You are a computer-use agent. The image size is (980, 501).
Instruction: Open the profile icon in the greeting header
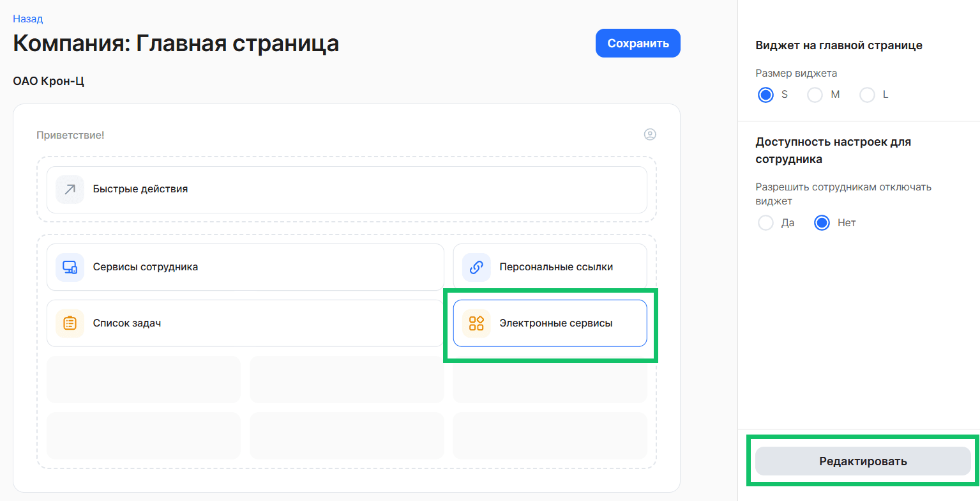(650, 135)
